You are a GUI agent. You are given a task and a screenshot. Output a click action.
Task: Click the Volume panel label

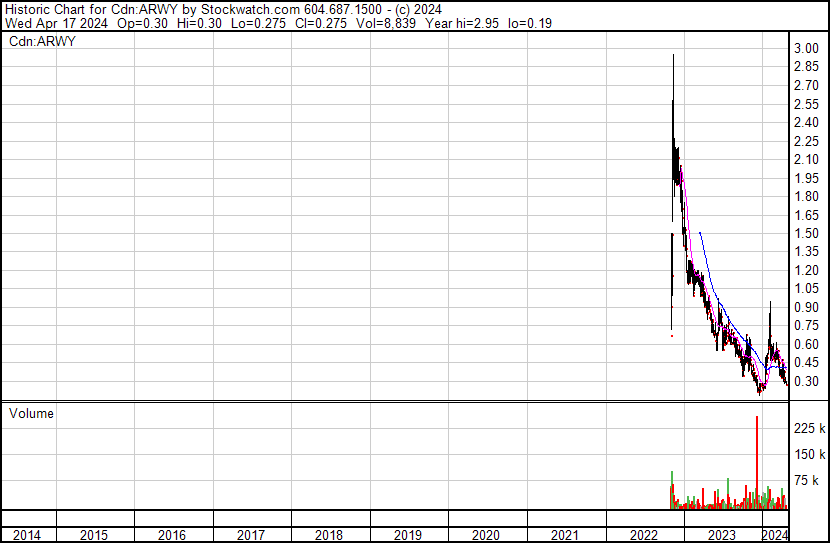31,413
